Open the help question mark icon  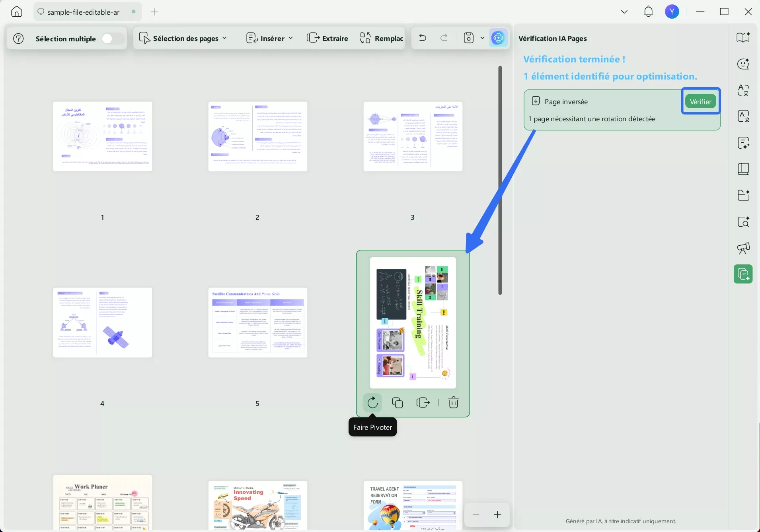pos(19,39)
